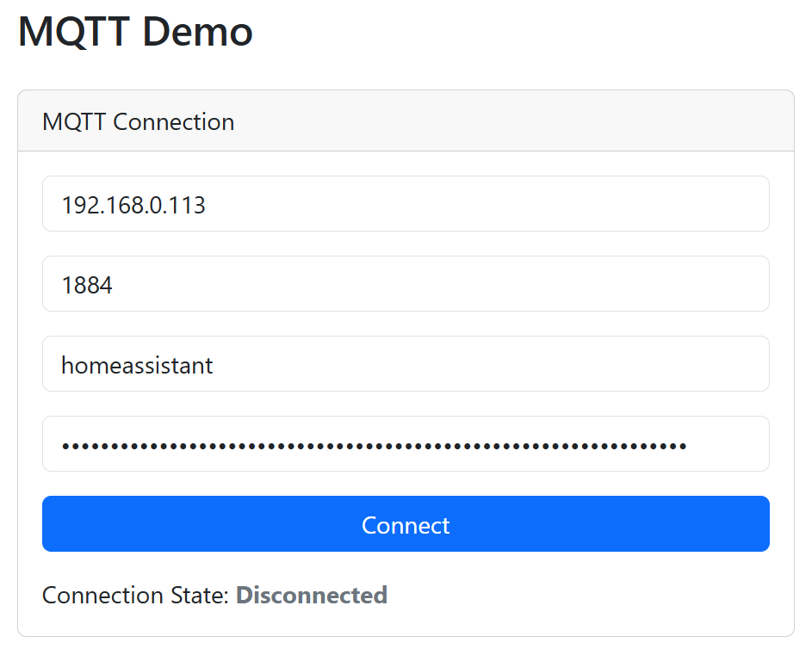Place cursor on the 1884 port number

pos(87,285)
